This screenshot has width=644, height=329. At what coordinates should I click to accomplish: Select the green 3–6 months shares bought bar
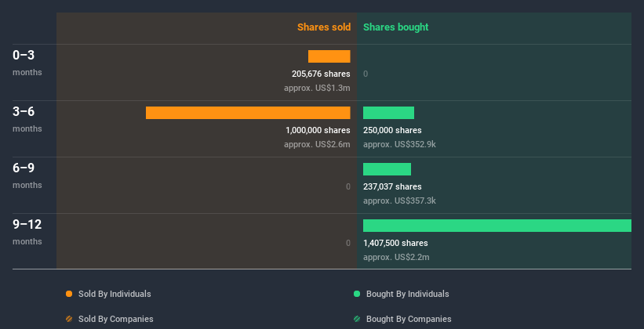click(388, 113)
